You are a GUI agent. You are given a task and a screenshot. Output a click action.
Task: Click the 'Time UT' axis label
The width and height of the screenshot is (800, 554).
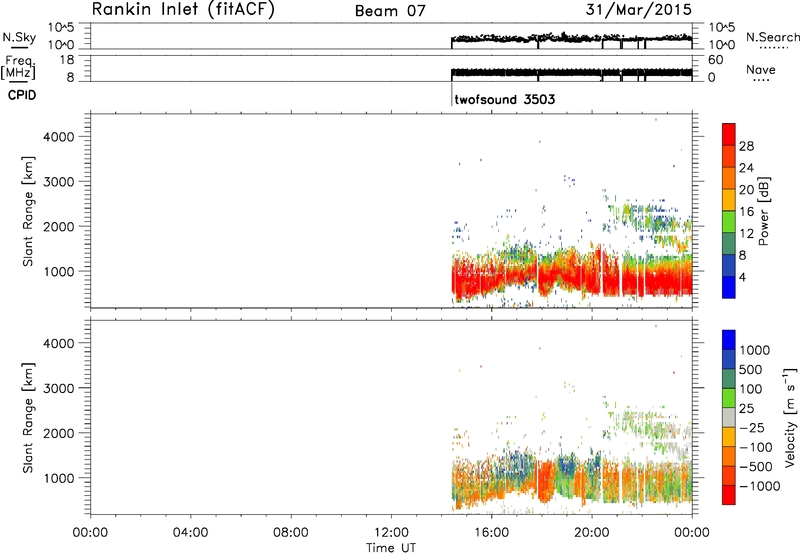pos(391,548)
